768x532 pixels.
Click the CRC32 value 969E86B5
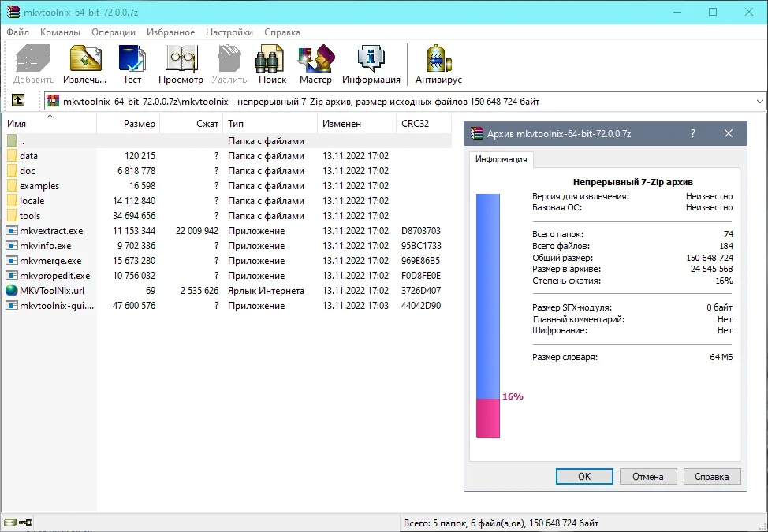pyautogui.click(x=421, y=261)
